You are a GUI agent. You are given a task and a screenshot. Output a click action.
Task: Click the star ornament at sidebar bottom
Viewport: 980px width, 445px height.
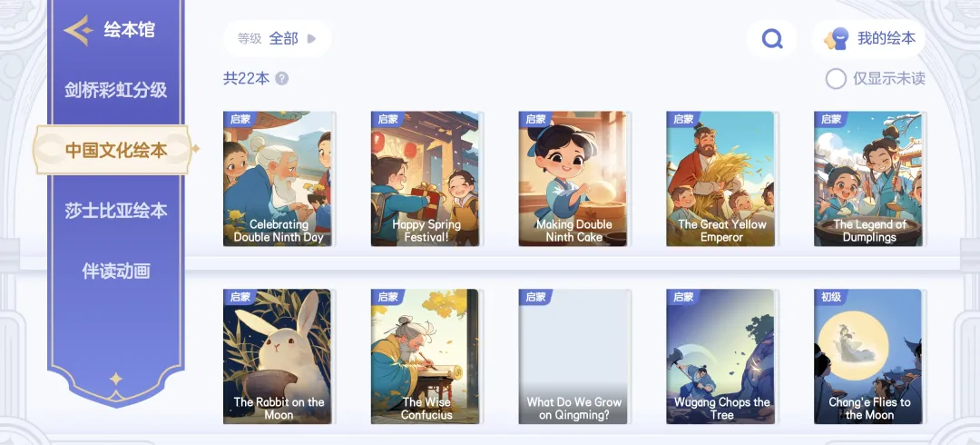point(115,379)
